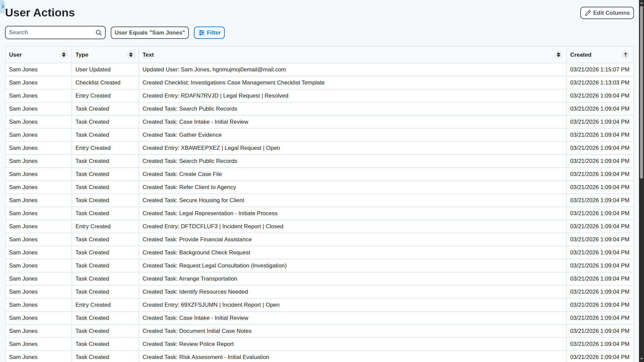Click the ascending sort arrow on Created column

click(x=625, y=55)
